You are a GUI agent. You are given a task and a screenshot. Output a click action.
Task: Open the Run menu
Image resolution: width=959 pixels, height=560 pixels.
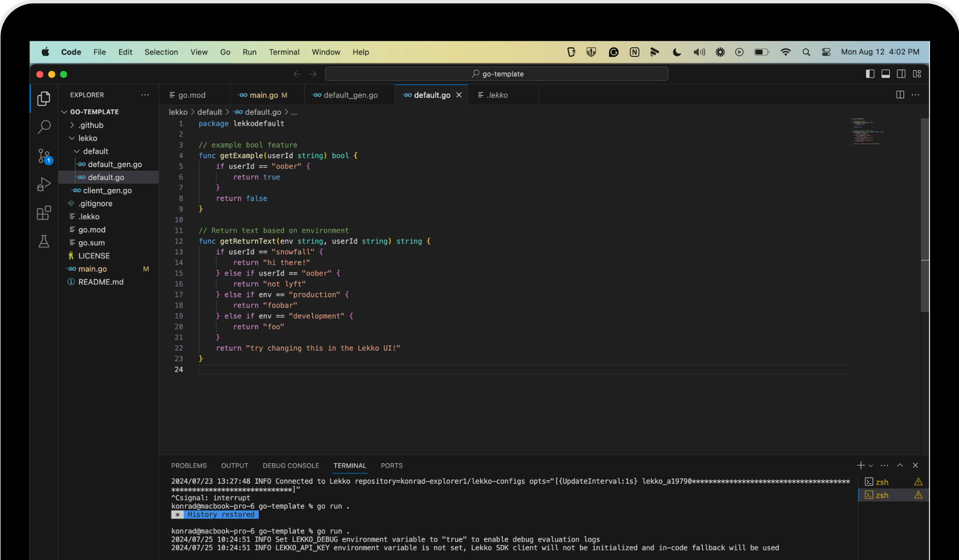249,52
